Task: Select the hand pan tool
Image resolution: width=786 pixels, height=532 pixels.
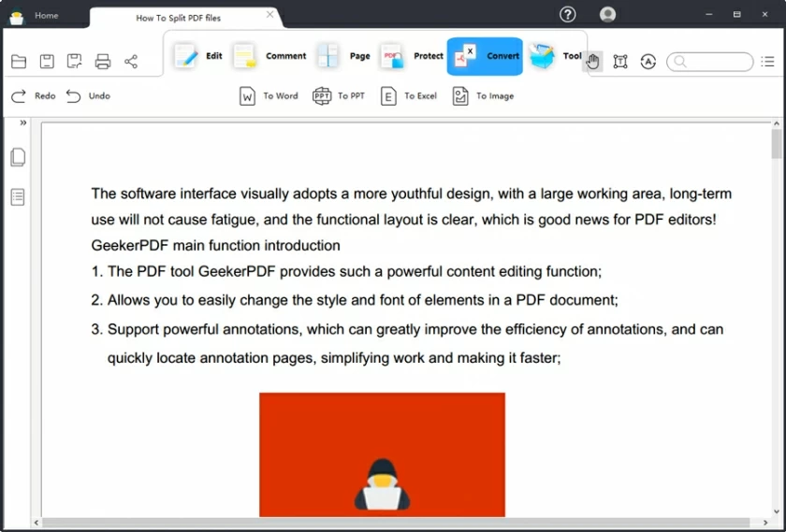Action: pyautogui.click(x=592, y=62)
